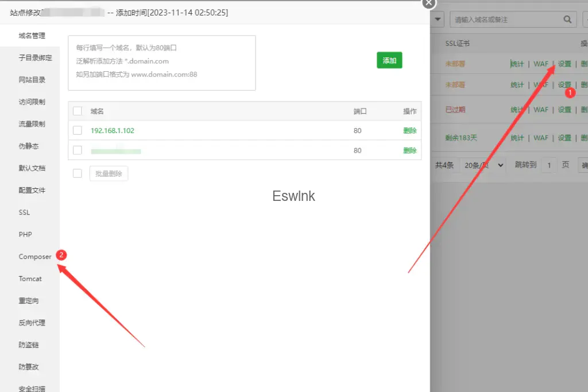Go to 反向代理 section
The image size is (588, 392).
point(32,323)
